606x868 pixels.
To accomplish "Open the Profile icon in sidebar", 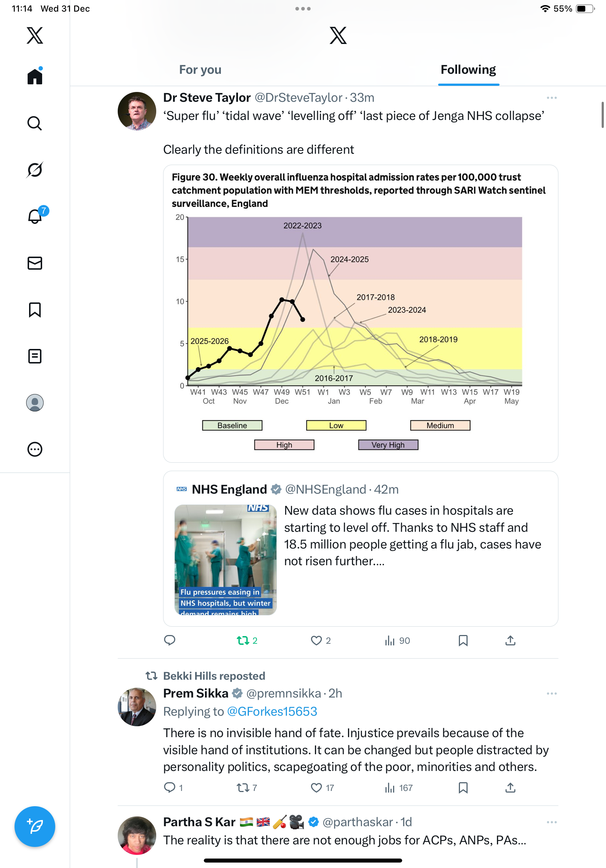I will pyautogui.click(x=35, y=403).
